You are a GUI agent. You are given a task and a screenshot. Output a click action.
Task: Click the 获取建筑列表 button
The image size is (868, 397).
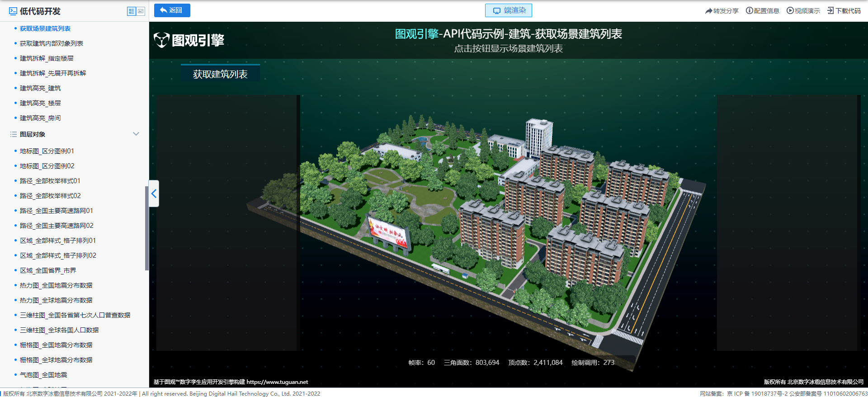click(x=220, y=74)
